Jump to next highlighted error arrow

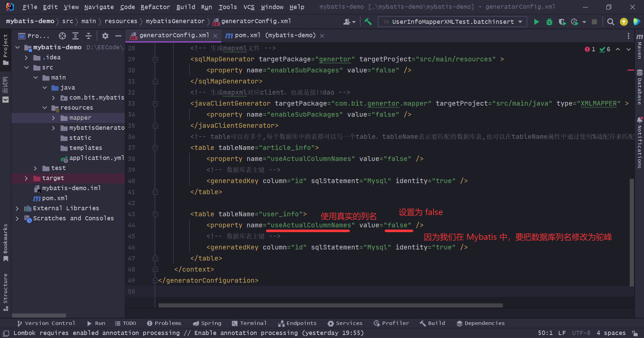point(629,49)
